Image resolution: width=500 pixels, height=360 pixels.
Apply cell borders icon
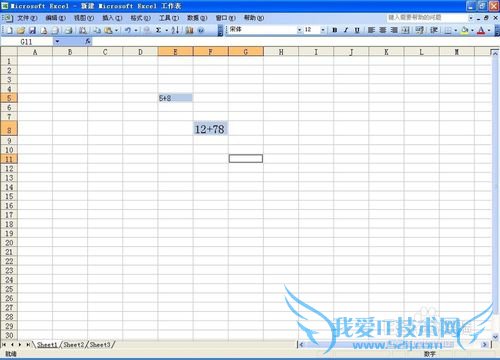[448, 30]
